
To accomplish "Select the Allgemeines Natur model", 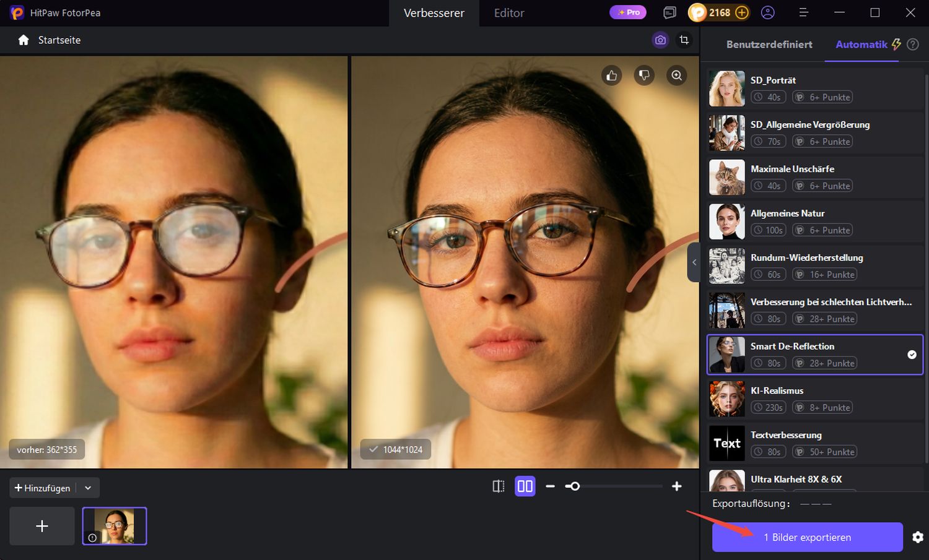I will point(815,222).
